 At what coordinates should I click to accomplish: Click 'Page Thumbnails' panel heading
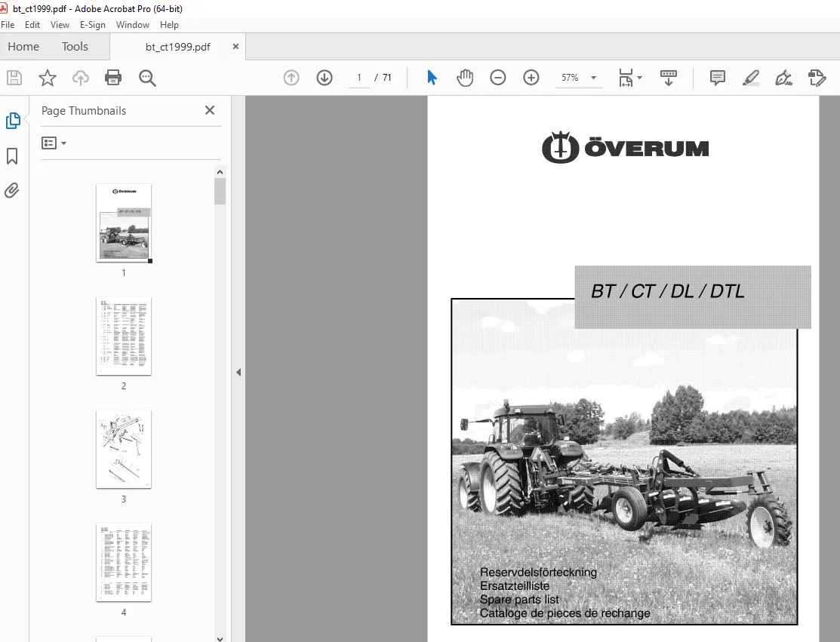click(84, 111)
